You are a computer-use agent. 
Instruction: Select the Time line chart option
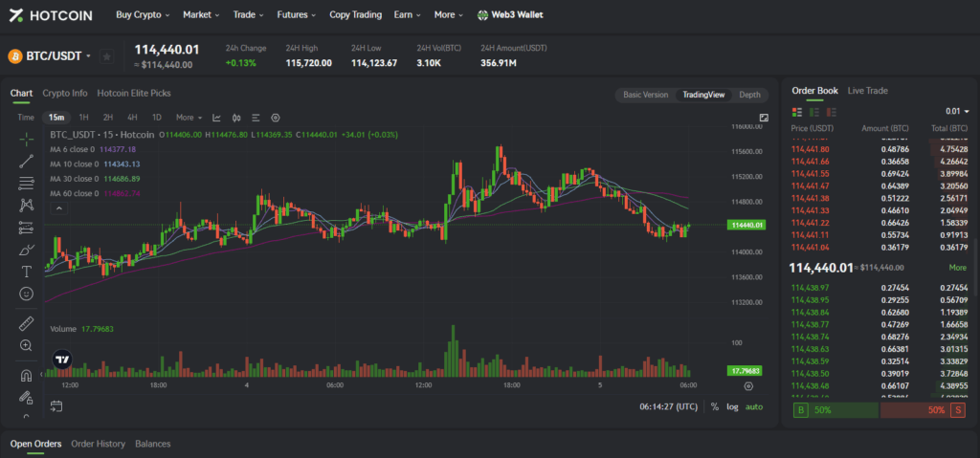[x=26, y=118]
